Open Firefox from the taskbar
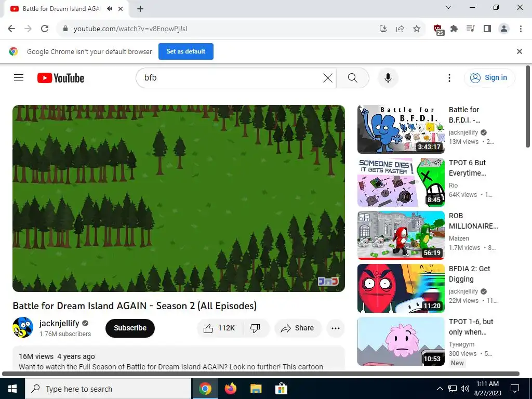 [231, 389]
